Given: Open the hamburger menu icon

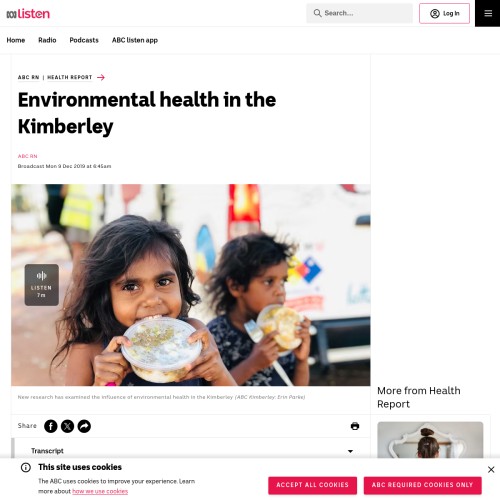Looking at the screenshot, I should [x=488, y=13].
